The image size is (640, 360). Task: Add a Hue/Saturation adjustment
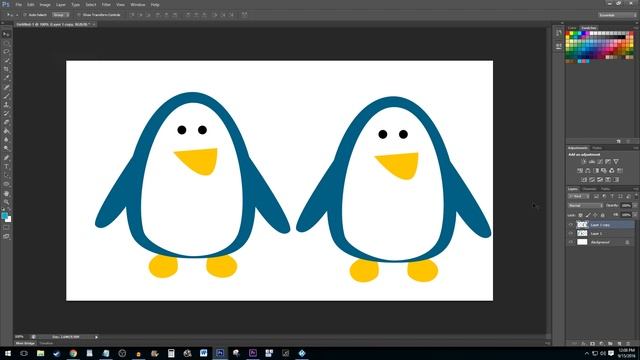[580, 171]
